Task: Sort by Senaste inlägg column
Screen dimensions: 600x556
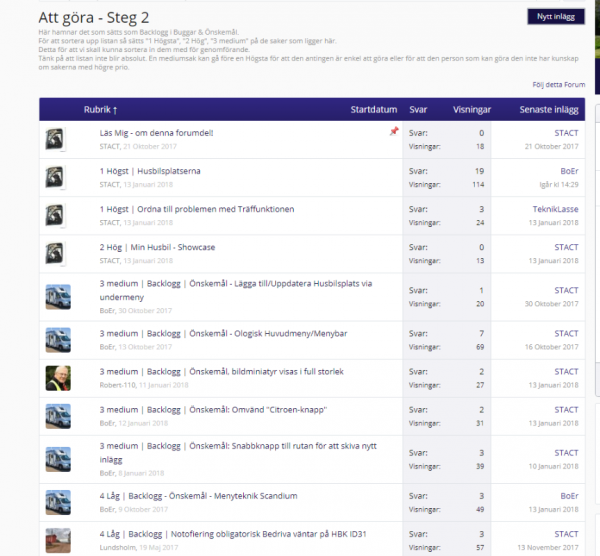Action: click(549, 109)
